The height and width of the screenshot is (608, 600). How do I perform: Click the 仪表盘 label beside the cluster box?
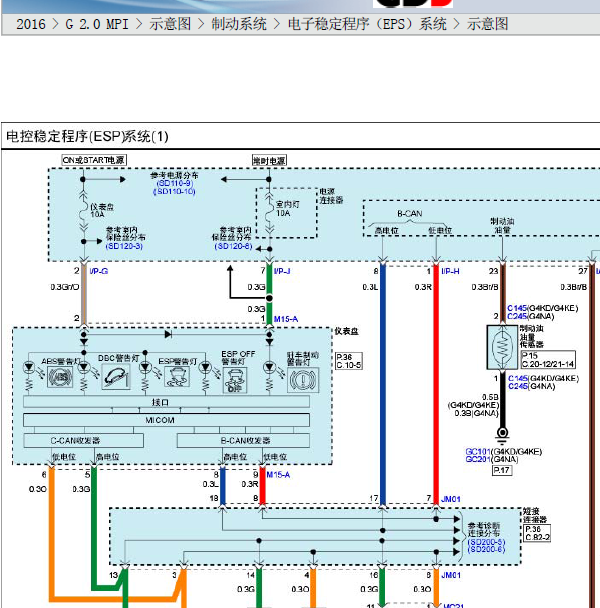pyautogui.click(x=347, y=331)
